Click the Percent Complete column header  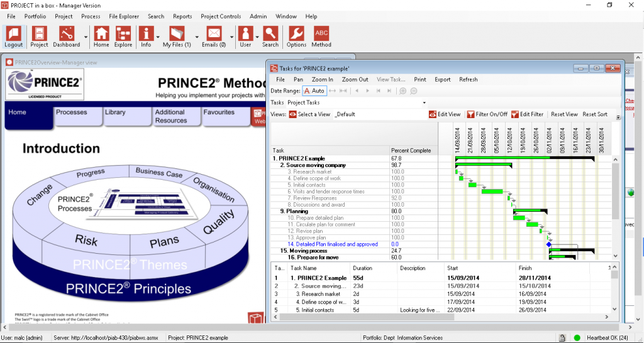click(414, 151)
